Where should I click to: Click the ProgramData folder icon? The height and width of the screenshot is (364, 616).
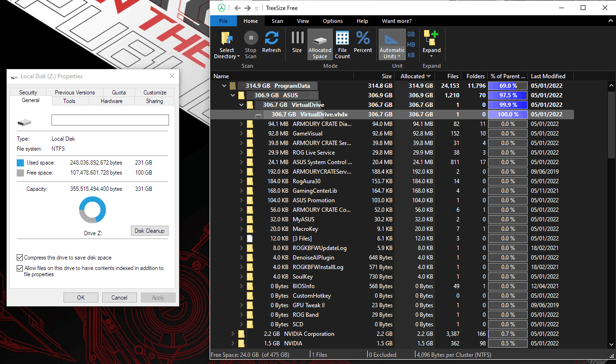click(233, 86)
